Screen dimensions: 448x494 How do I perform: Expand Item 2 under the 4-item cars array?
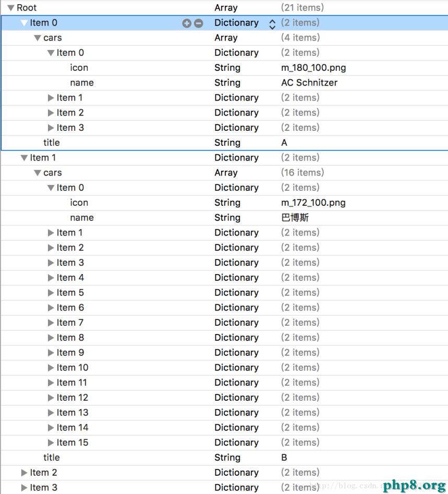pyautogui.click(x=51, y=113)
